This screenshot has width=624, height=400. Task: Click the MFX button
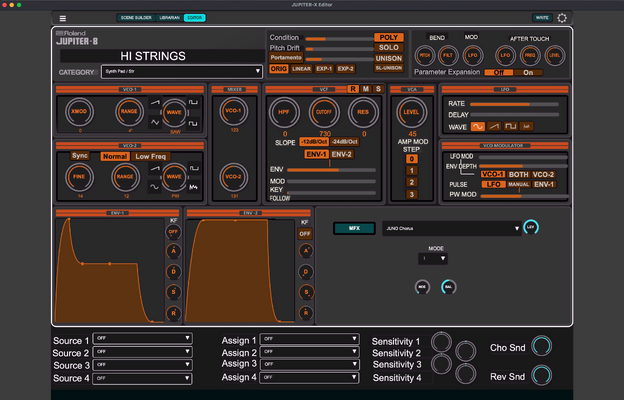tap(354, 228)
